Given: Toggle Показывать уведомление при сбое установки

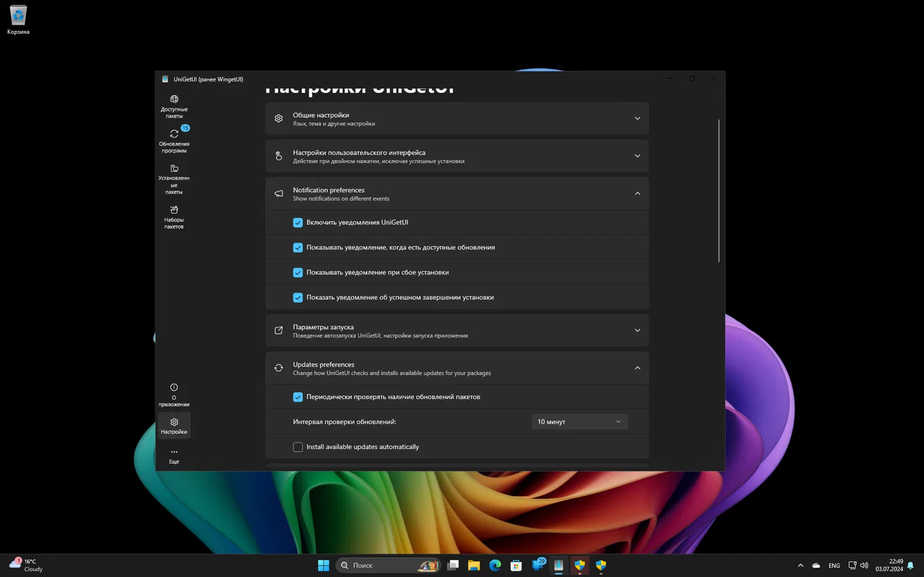Looking at the screenshot, I should (298, 272).
